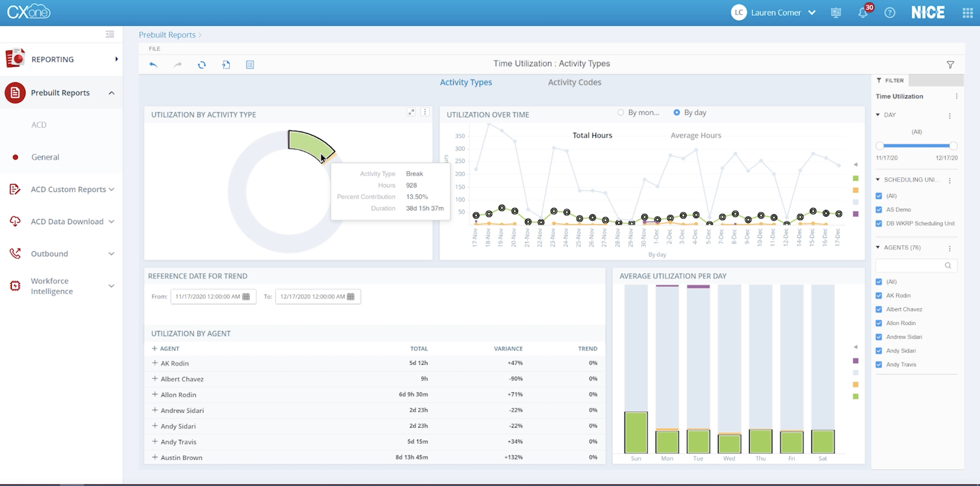The width and height of the screenshot is (980, 486).
Task: Click the export report icon
Action: click(x=226, y=65)
